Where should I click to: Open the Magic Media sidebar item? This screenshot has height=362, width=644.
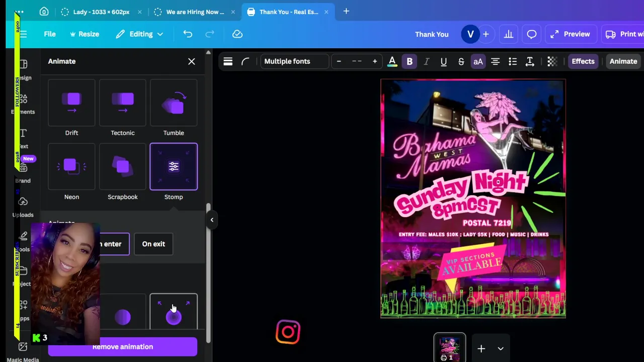[23, 351]
